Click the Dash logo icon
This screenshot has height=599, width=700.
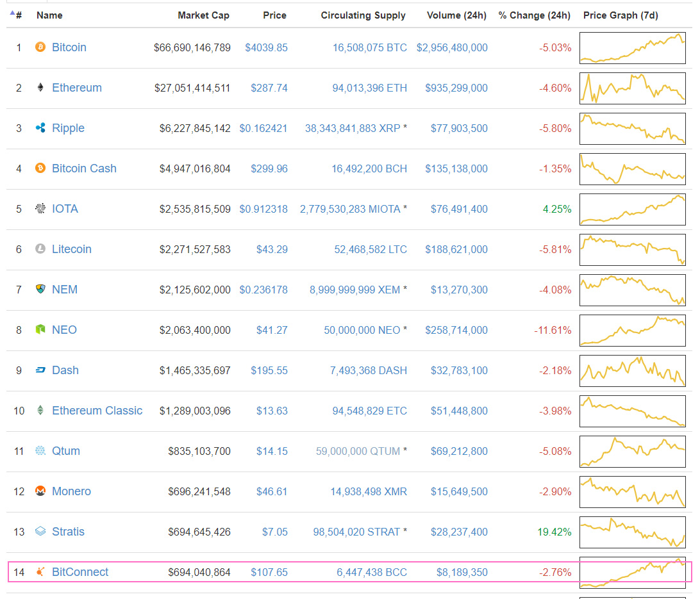pos(40,370)
